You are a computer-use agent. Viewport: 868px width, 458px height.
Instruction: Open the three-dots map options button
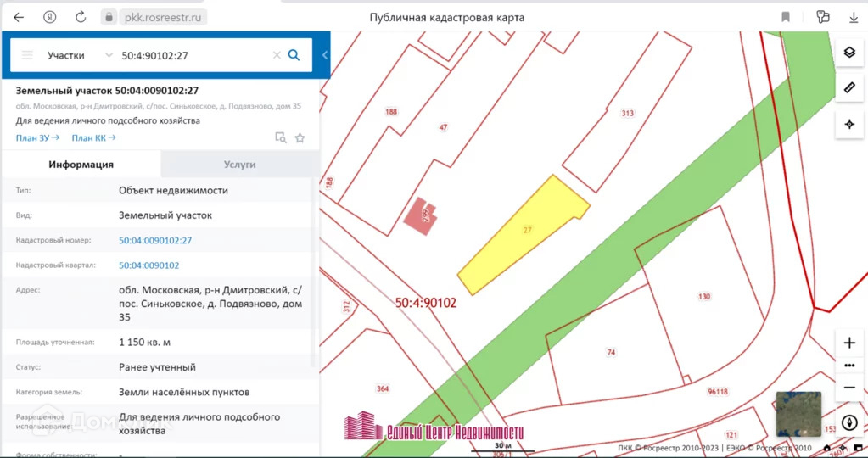(849, 366)
